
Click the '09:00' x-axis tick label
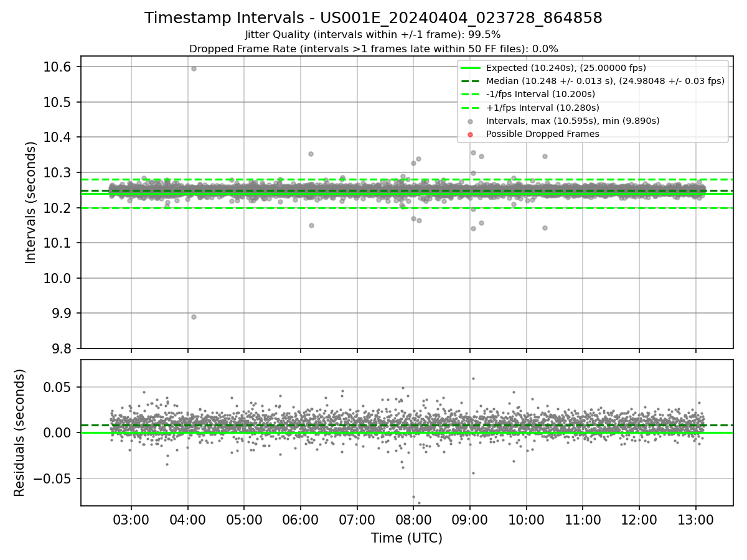470,519
